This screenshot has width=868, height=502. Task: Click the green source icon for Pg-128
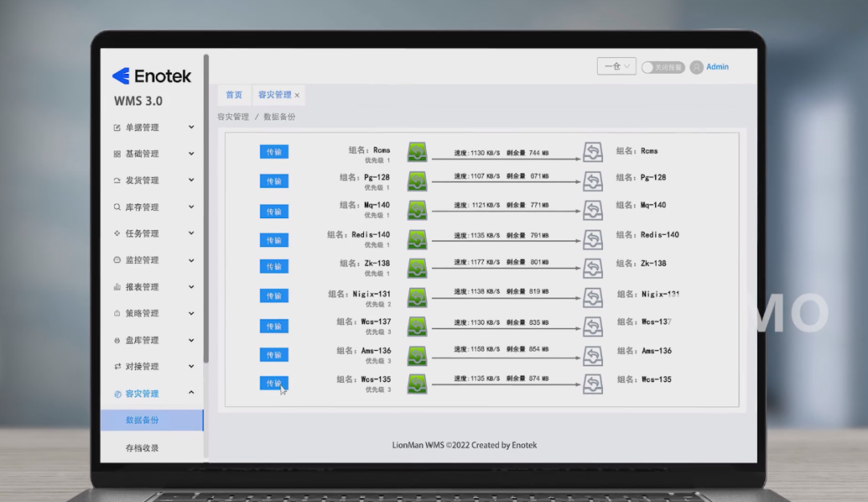[417, 181]
